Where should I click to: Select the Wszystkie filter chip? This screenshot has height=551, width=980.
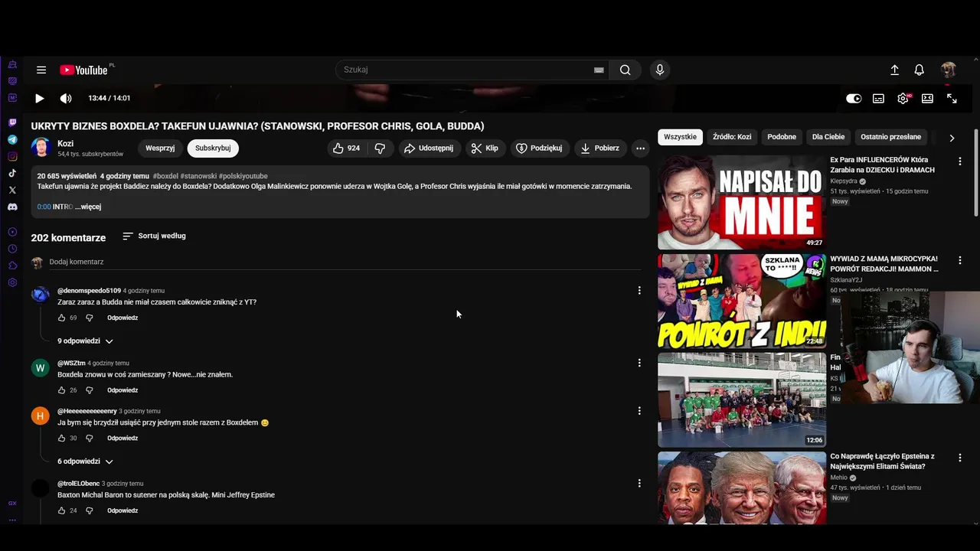pos(680,137)
